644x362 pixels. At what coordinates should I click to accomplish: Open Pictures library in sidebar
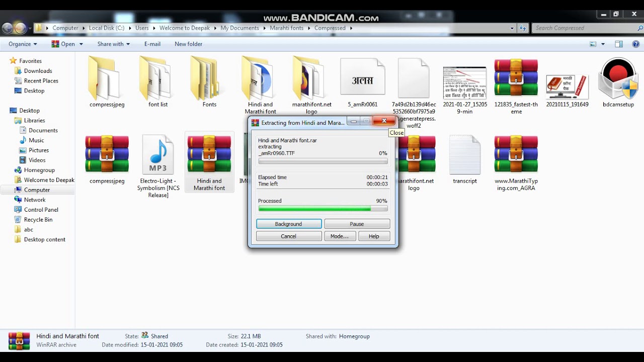tap(38, 150)
